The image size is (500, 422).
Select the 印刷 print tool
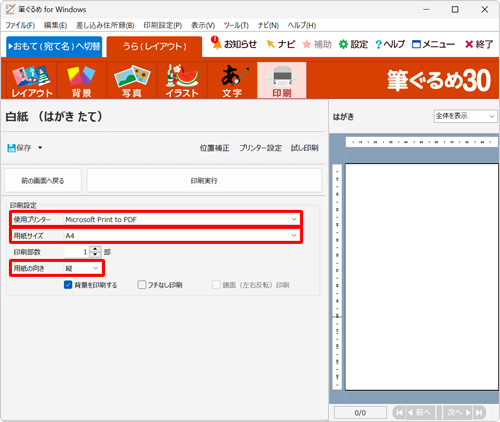click(282, 80)
